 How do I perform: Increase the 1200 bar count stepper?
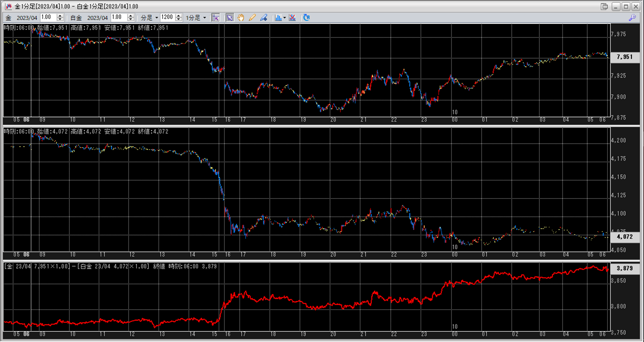pyautogui.click(x=179, y=16)
